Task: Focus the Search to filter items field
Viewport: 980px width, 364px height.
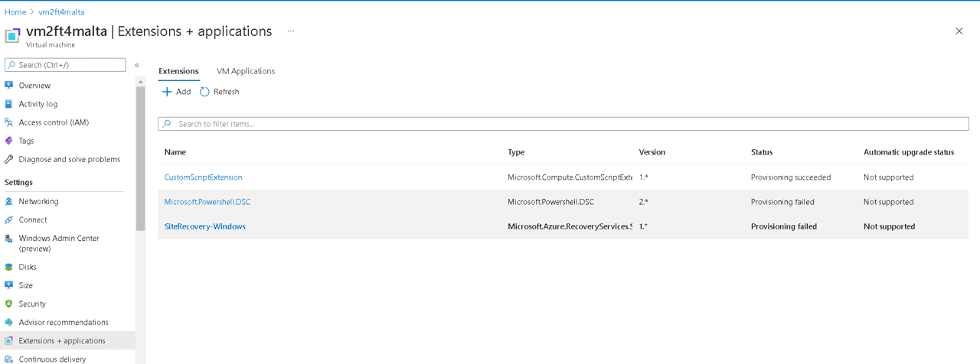Action: 563,124
